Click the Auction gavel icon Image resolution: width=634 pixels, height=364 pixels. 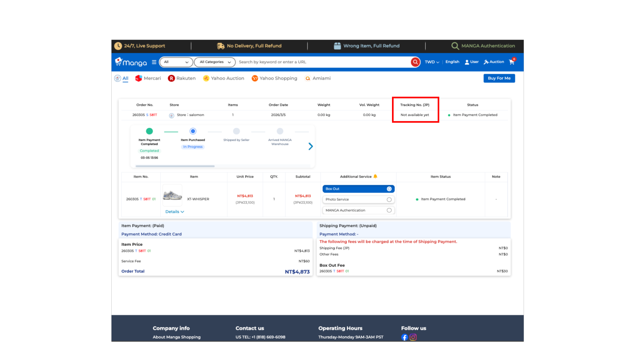[486, 62]
